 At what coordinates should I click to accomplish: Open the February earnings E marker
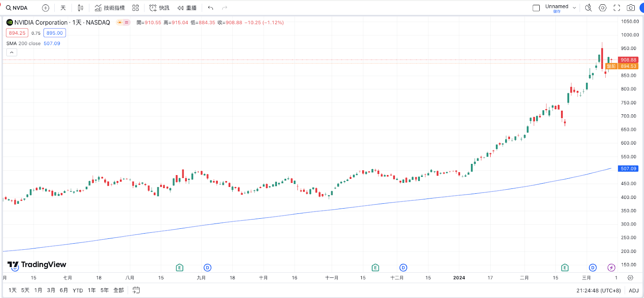pos(565,267)
